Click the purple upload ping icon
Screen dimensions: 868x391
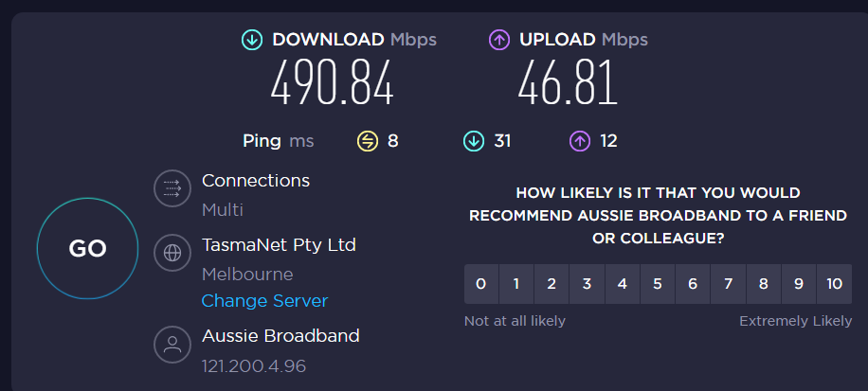click(579, 141)
